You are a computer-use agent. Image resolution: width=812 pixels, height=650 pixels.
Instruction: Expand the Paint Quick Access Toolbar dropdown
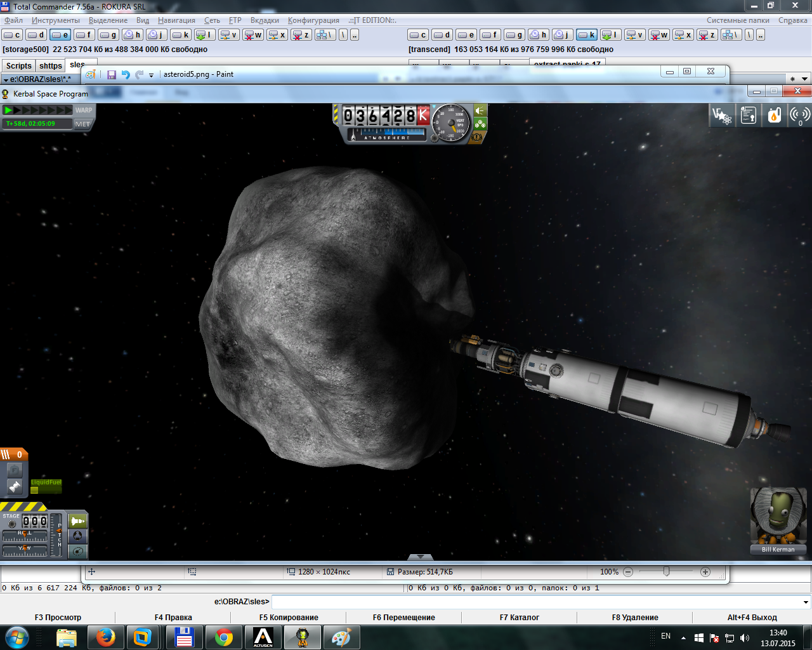152,75
